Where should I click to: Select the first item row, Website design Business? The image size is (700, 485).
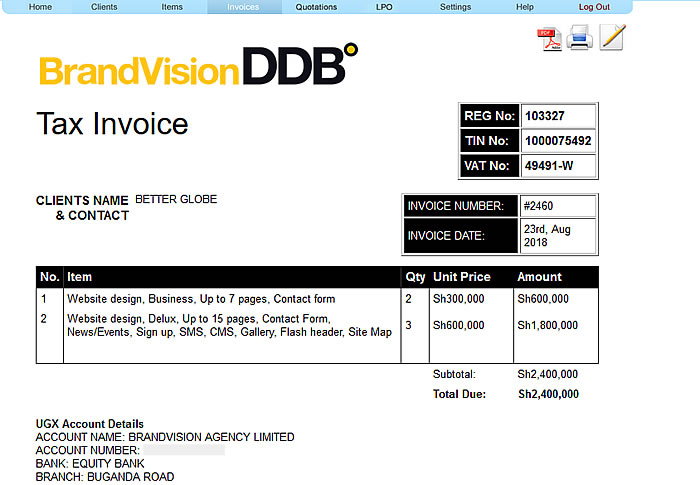201,299
